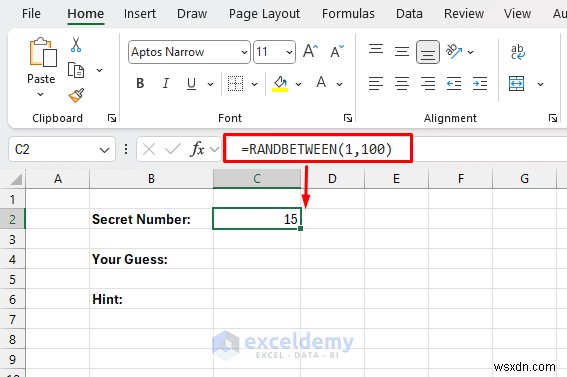Click the Paste clipboard icon
The image size is (567, 377).
tap(43, 52)
